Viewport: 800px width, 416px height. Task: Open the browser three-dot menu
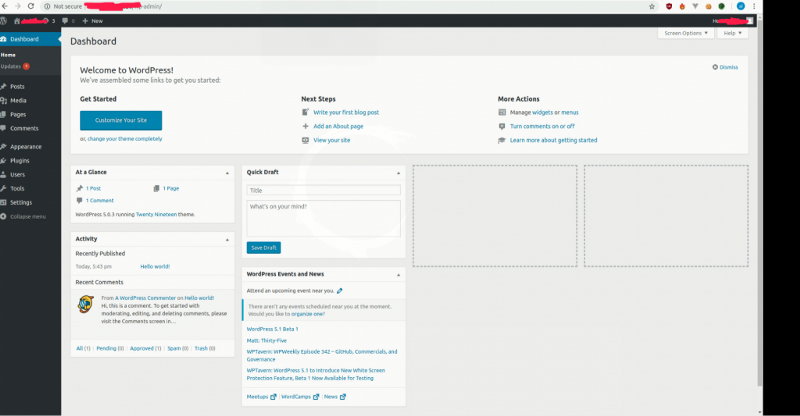tap(754, 7)
